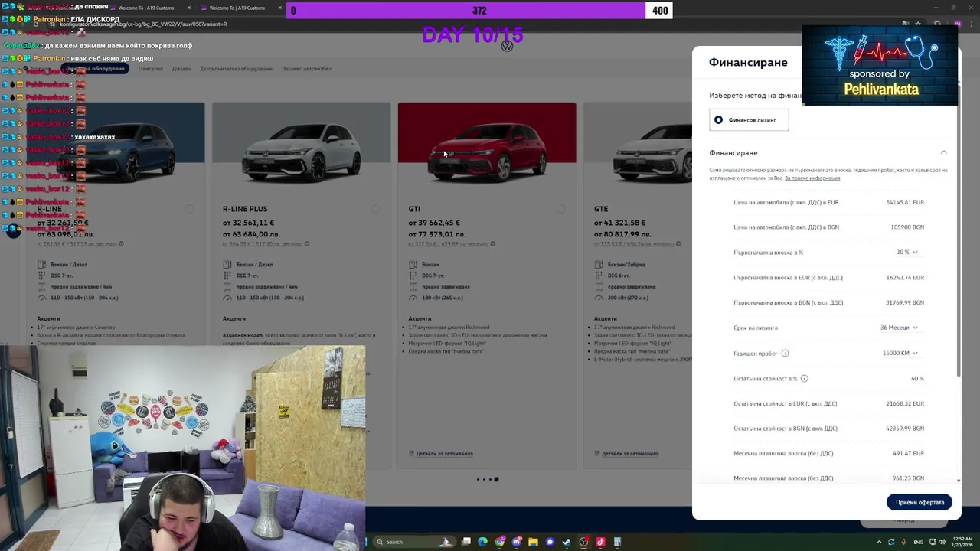Open File Explorer from the taskbar

533,542
